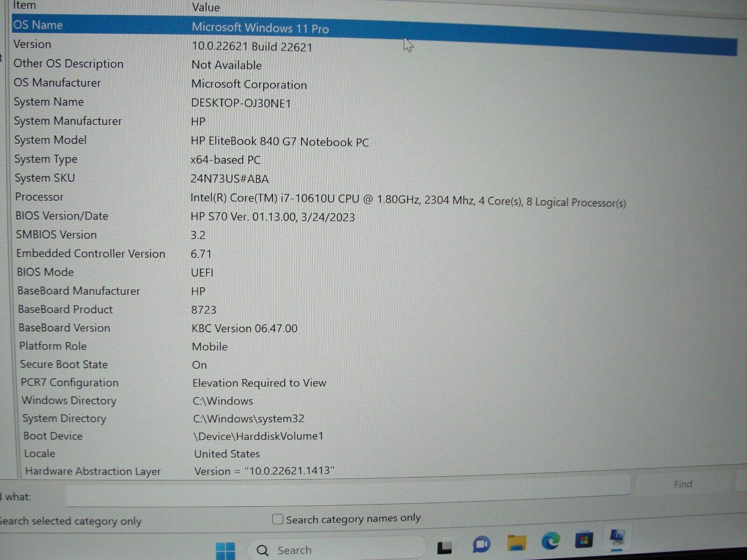Toggle the Search selected category only option
Viewport: 747px width, 560px height.
(70, 521)
